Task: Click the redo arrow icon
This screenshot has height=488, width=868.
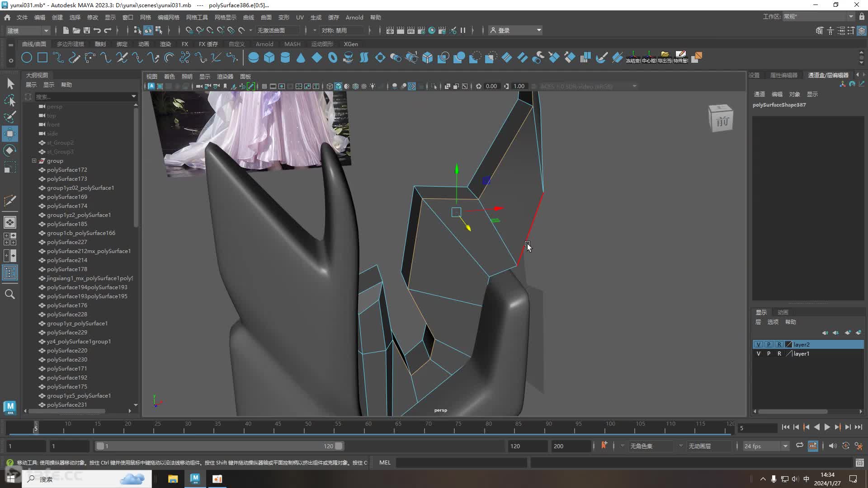Action: tap(108, 30)
